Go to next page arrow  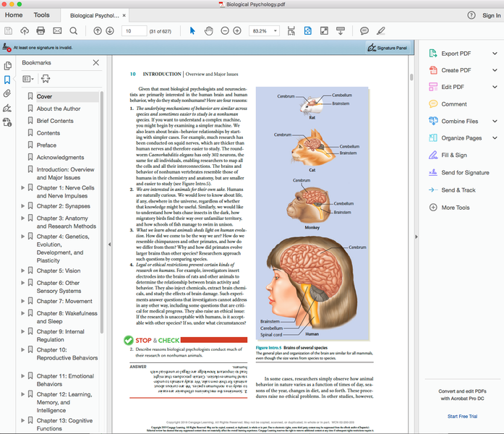click(110, 31)
